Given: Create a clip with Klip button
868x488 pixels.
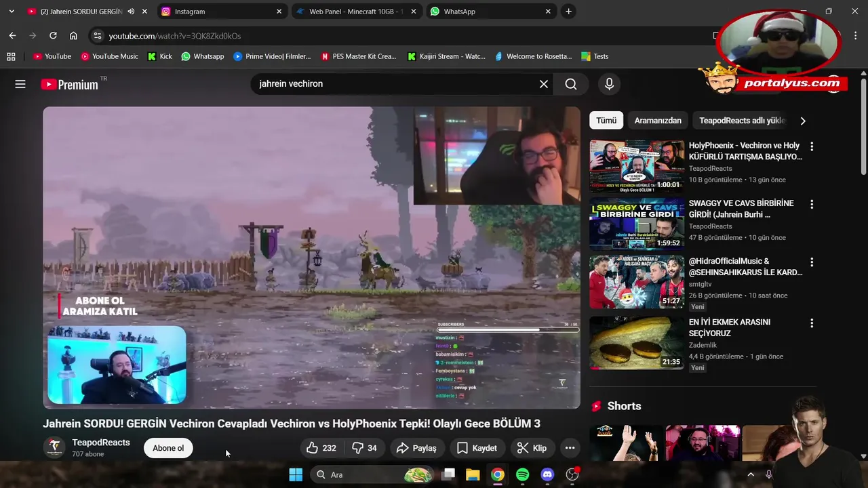Looking at the screenshot, I should pos(532,448).
